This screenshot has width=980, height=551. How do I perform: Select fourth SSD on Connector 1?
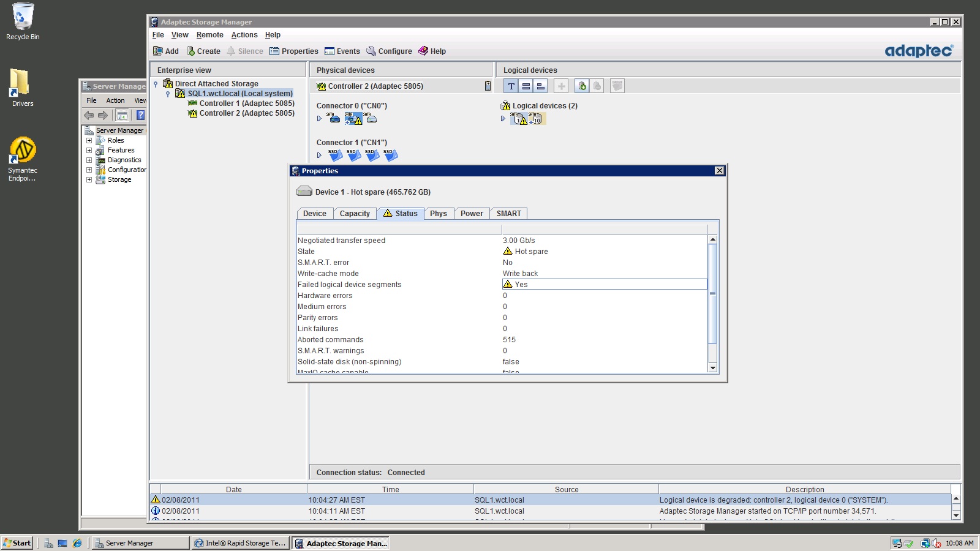[x=391, y=155]
